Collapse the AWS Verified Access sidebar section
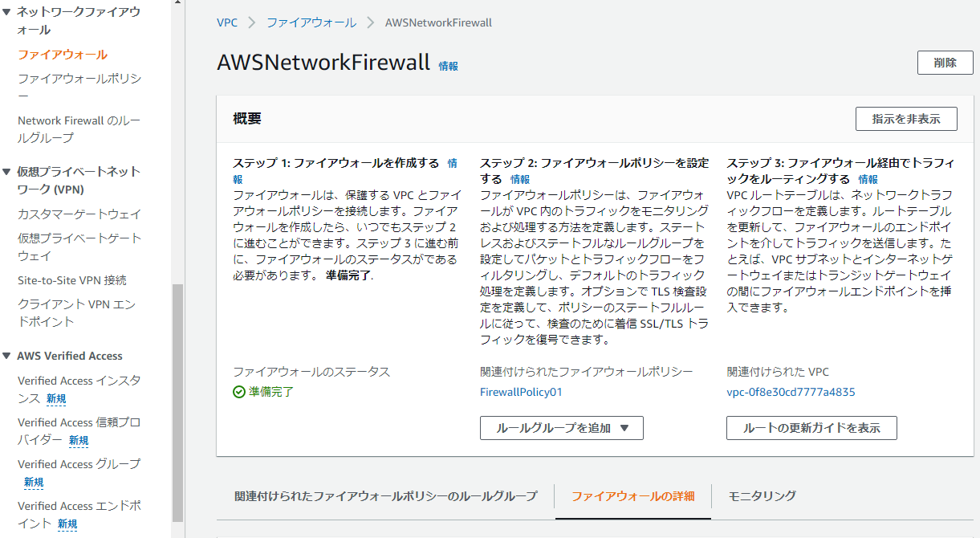This screenshot has width=980, height=538. click(x=8, y=356)
